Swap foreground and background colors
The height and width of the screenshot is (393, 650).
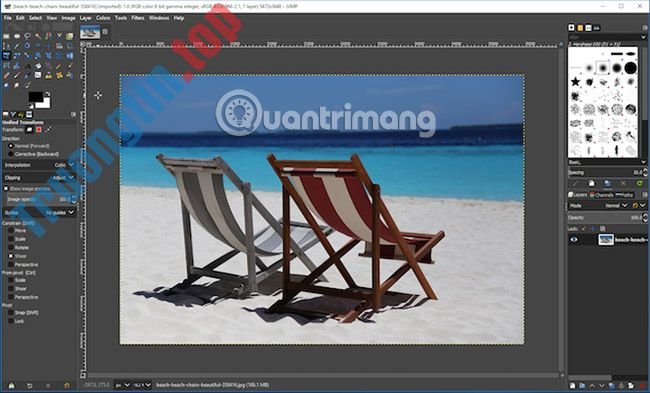tap(48, 94)
